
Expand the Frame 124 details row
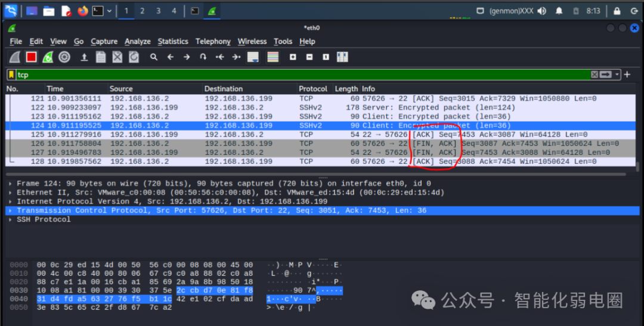coord(10,184)
